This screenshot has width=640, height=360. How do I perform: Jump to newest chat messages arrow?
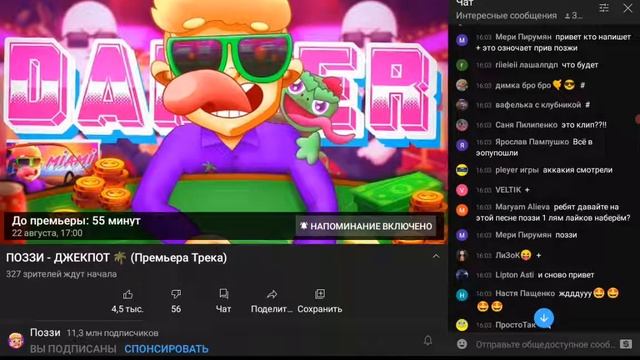coord(544,318)
